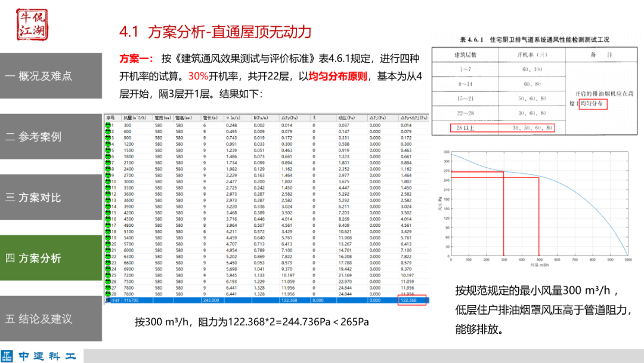Click the red-boxed 均匀分布 note
Screen dimensions: 644x363
(x=593, y=104)
